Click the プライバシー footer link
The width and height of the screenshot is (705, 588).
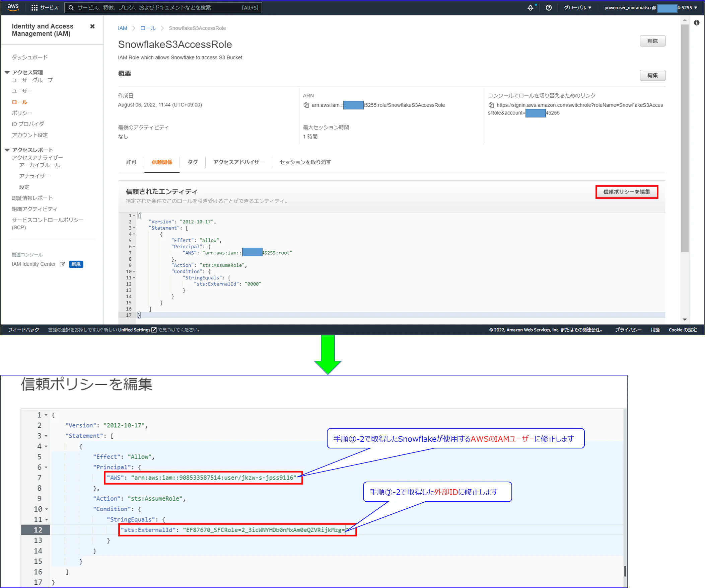click(x=628, y=330)
